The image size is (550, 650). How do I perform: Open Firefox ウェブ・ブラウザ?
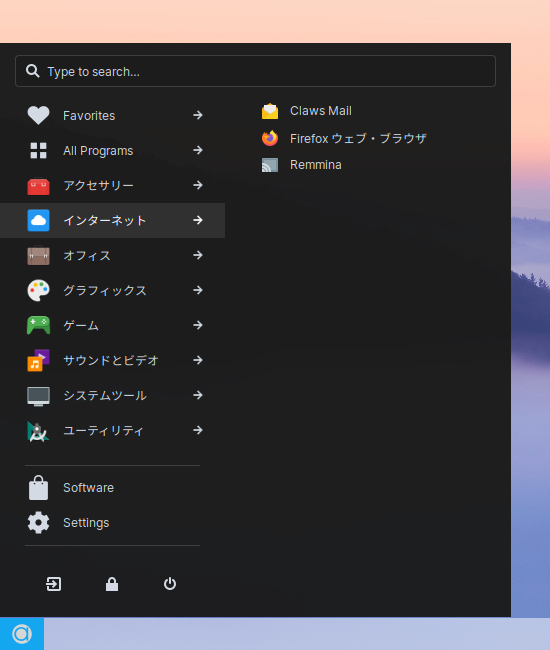coord(344,138)
